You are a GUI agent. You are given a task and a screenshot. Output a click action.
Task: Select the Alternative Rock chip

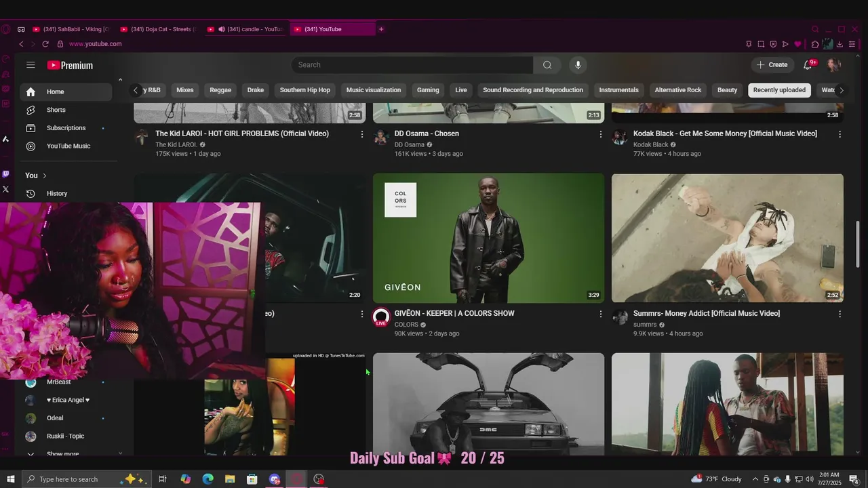click(x=678, y=90)
